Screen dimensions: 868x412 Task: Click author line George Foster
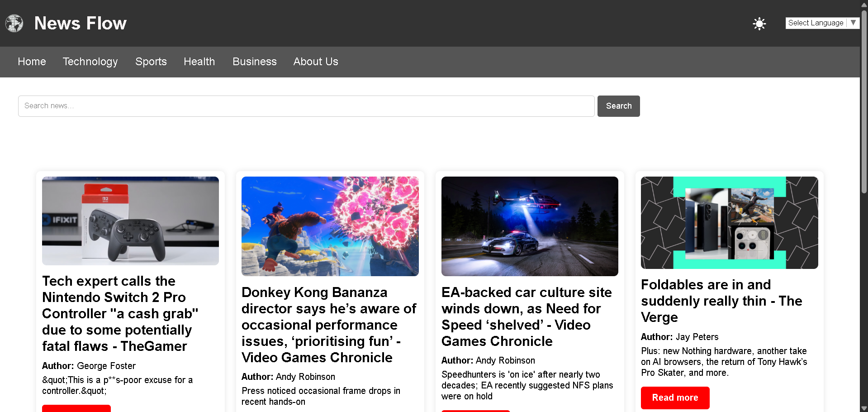89,366
